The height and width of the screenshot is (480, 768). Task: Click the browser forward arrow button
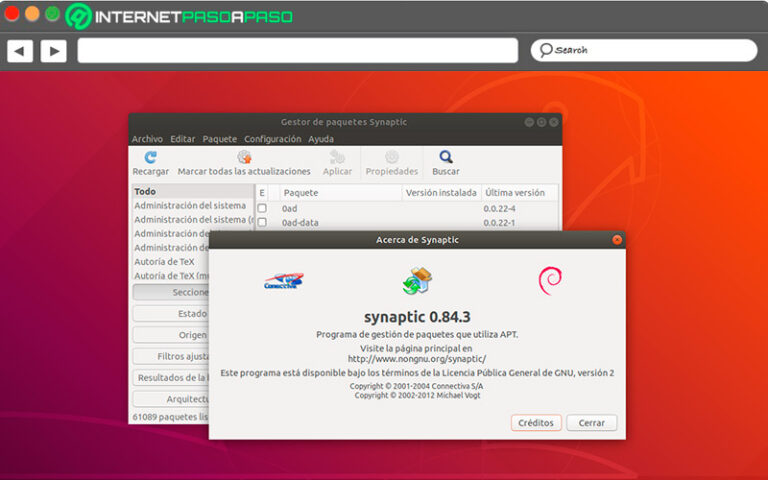(53, 51)
